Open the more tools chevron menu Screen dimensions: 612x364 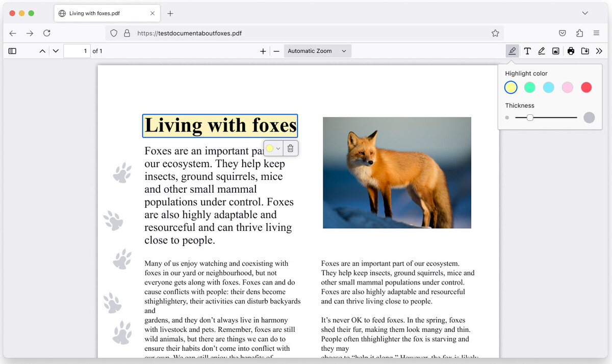(x=599, y=51)
